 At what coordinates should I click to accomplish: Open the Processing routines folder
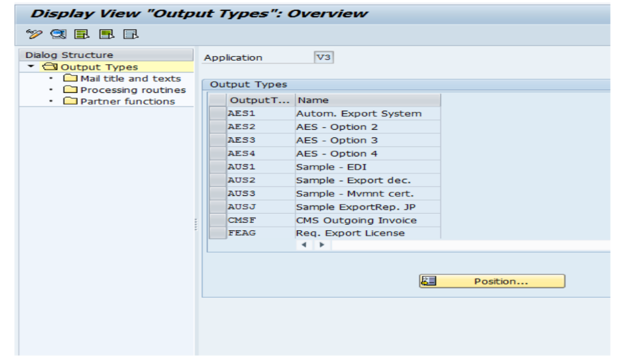coord(132,90)
